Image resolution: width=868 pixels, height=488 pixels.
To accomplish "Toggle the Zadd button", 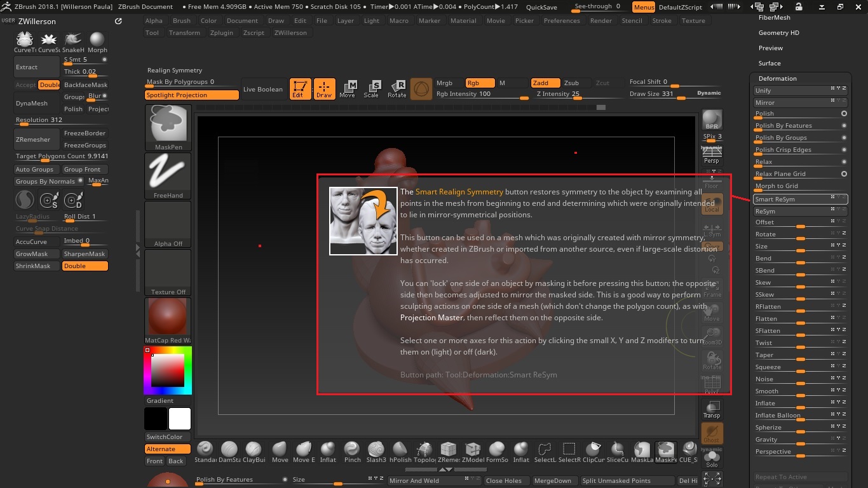I will tap(545, 83).
